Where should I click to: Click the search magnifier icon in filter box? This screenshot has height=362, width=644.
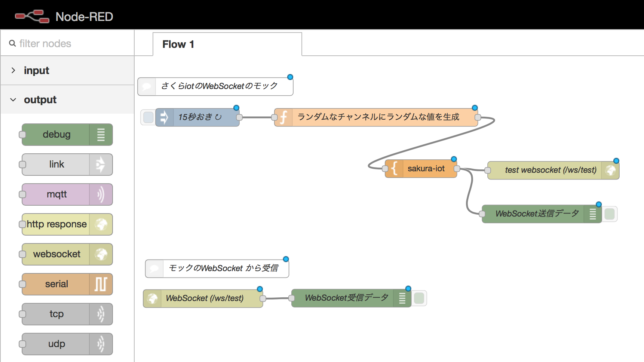[x=12, y=43]
